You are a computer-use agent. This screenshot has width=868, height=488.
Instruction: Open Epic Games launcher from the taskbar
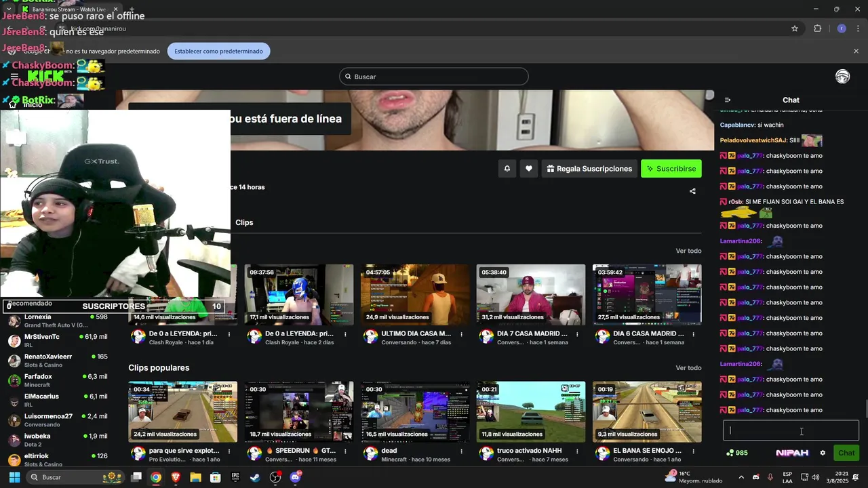click(x=235, y=477)
